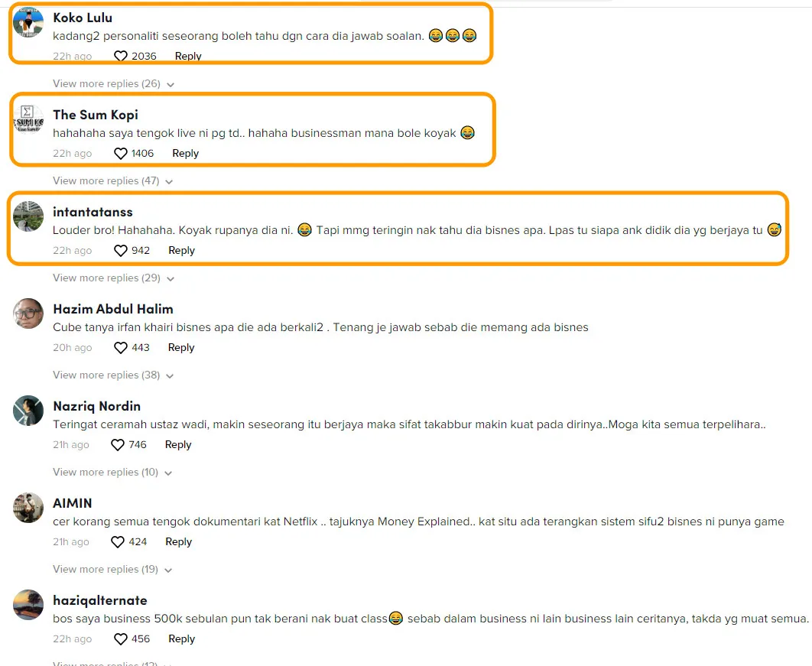Like haziqalternate's comment with heart icon

tap(121, 639)
